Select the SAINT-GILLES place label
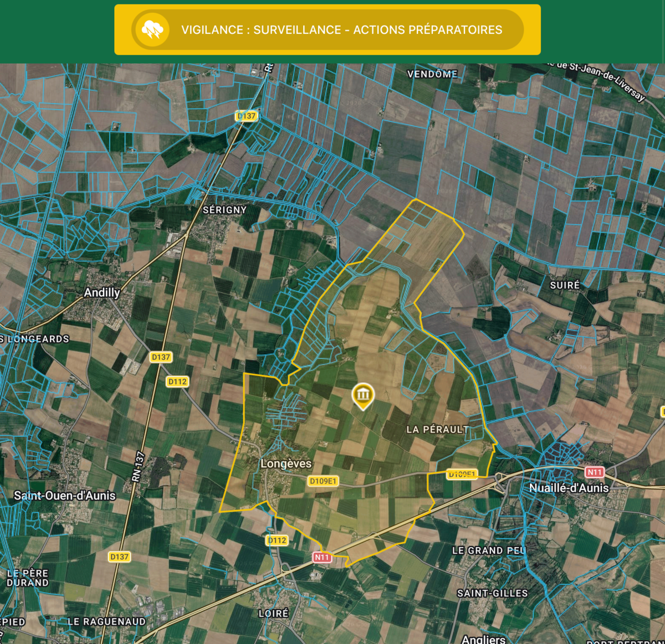 (x=493, y=593)
